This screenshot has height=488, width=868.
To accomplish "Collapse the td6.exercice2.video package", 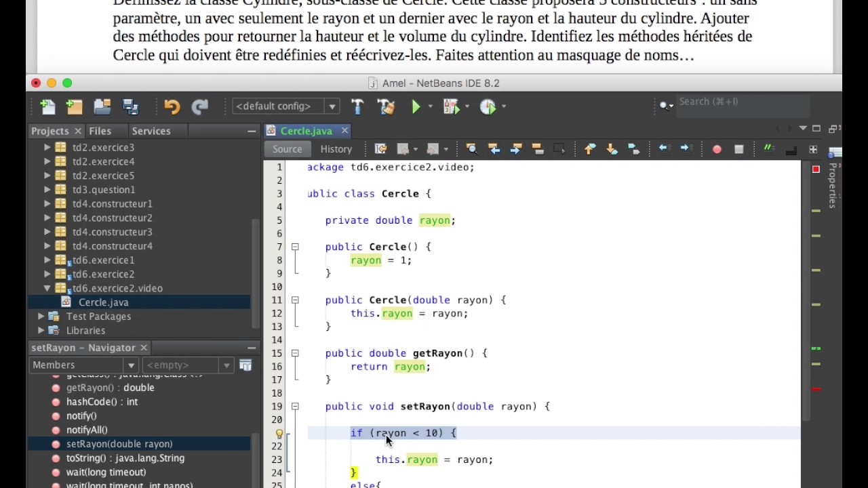I will point(47,288).
